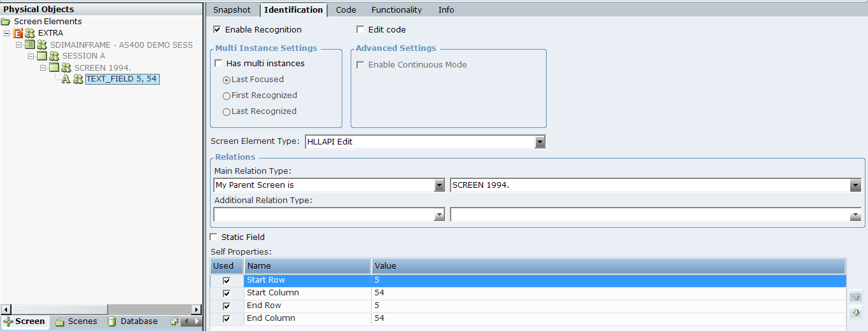Switch to the Functionality tab

(396, 10)
